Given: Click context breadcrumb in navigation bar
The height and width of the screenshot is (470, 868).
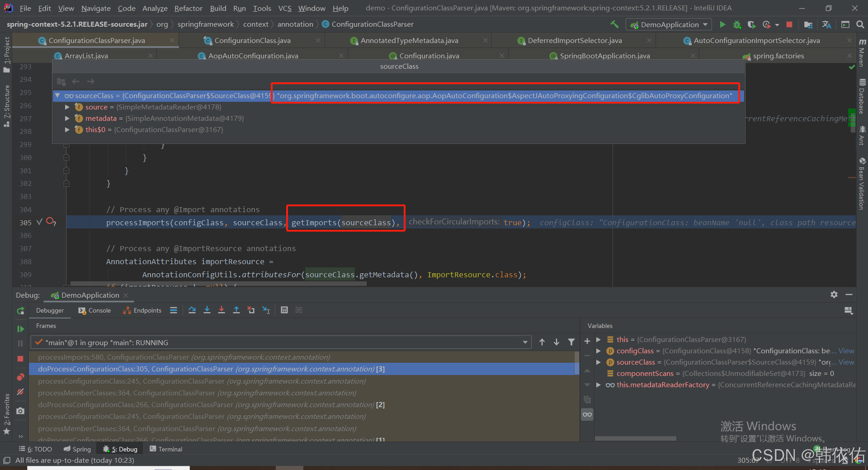Looking at the screenshot, I should point(255,24).
